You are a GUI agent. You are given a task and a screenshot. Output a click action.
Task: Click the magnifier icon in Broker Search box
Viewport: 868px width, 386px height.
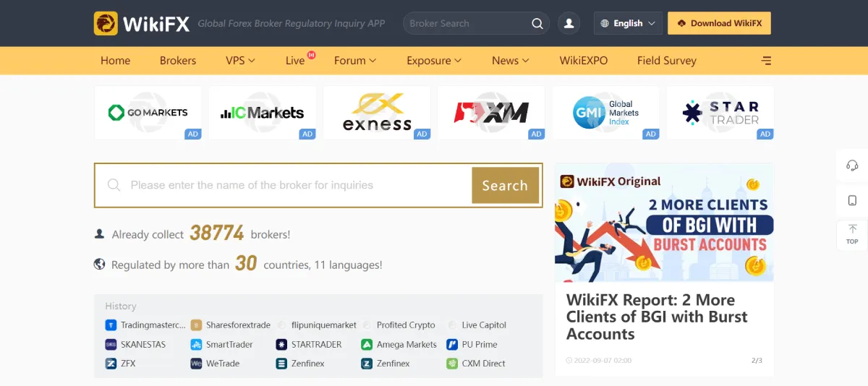point(537,23)
